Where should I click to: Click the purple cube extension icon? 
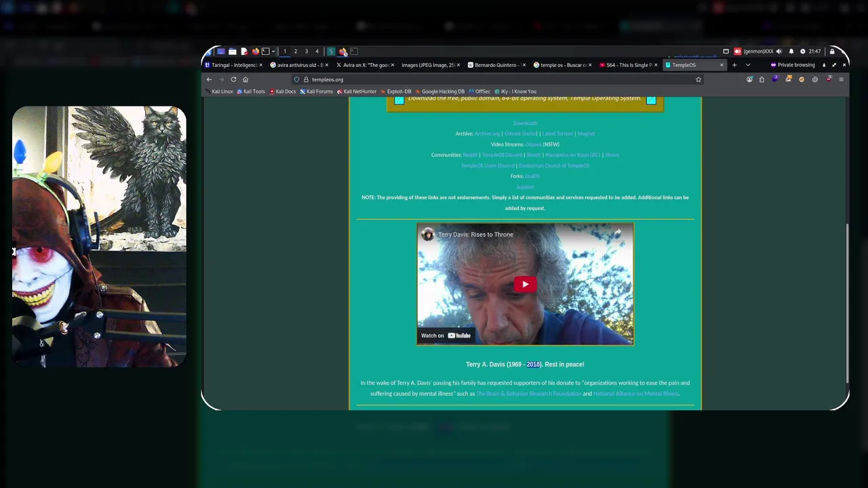coord(775,79)
